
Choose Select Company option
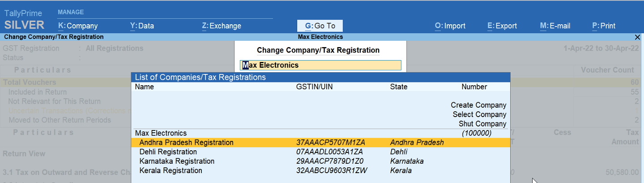(479, 114)
